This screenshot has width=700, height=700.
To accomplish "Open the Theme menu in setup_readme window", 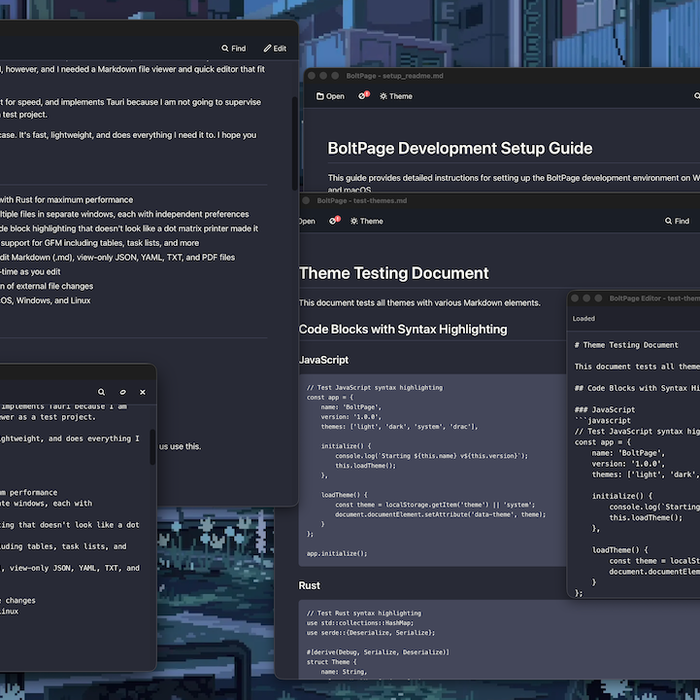I will tap(395, 97).
